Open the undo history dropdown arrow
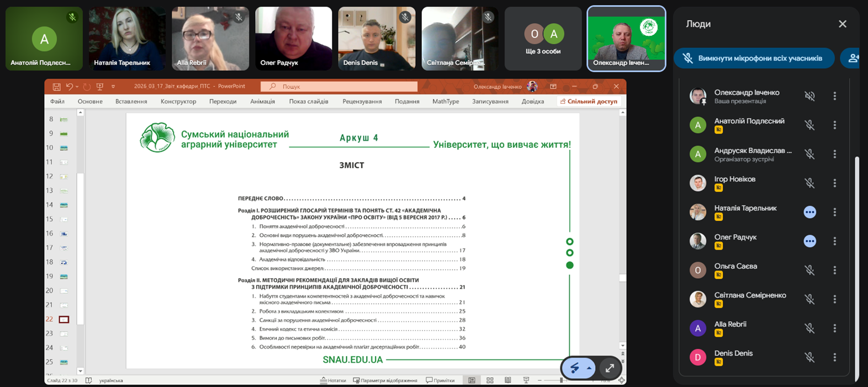868x387 pixels. point(77,87)
